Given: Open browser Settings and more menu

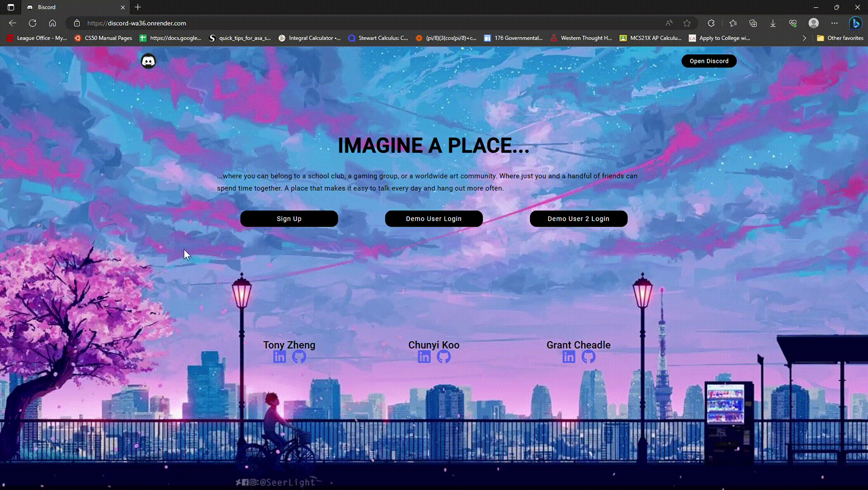Looking at the screenshot, I should (x=835, y=23).
